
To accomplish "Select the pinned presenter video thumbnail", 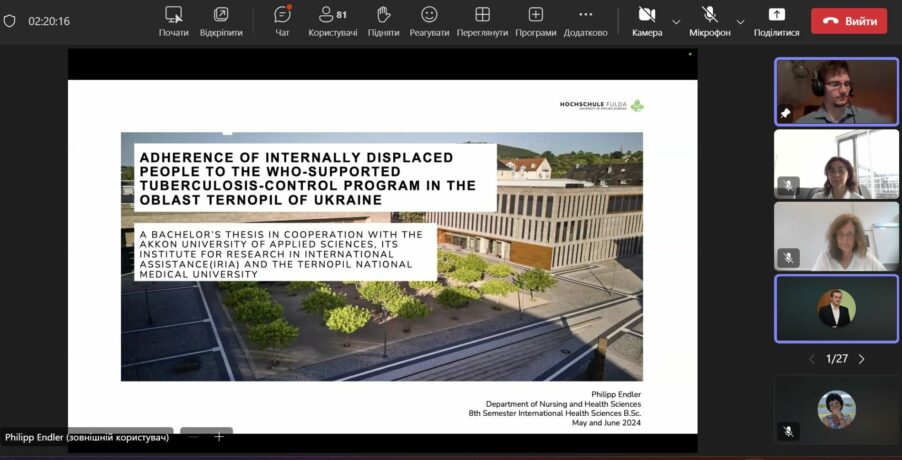I will click(x=836, y=91).
